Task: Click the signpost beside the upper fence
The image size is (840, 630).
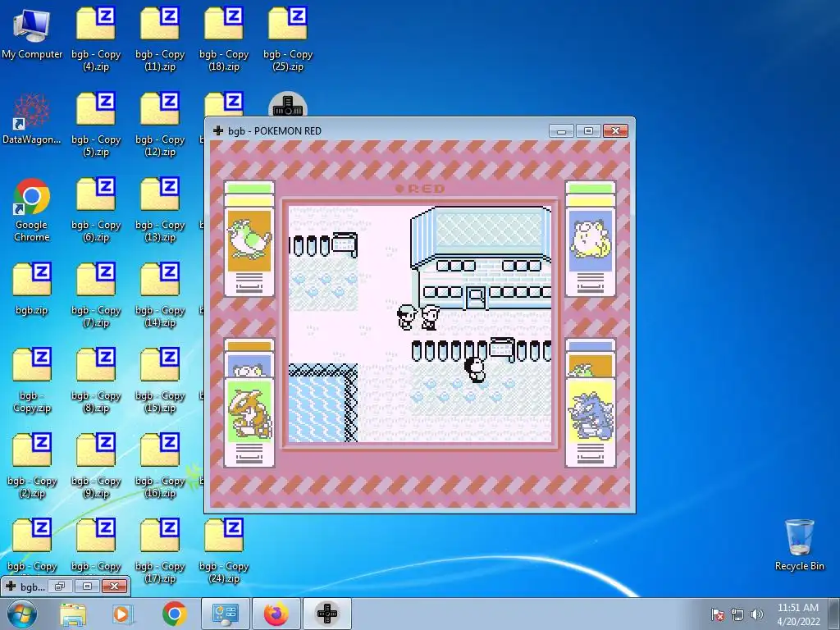Action: (345, 244)
